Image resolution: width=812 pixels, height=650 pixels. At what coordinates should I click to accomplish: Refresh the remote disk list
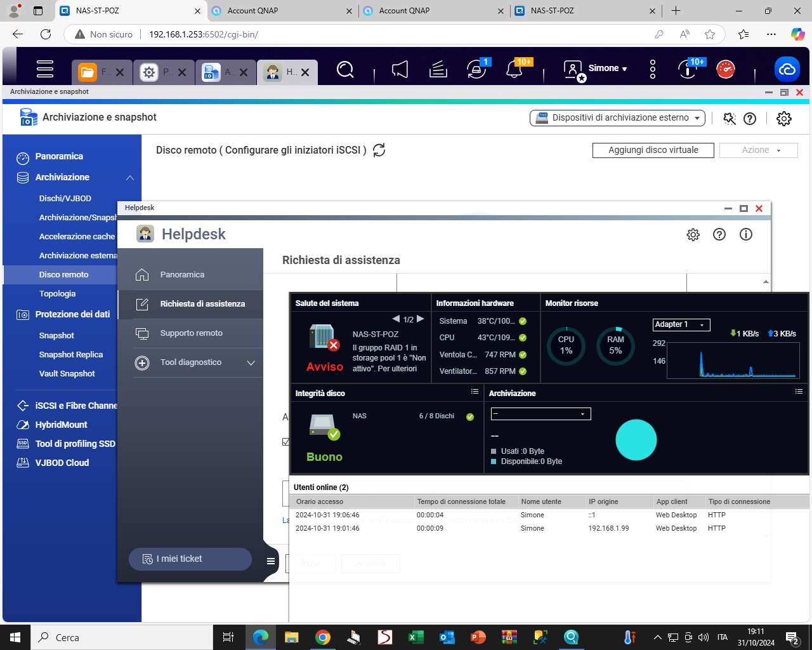click(x=379, y=150)
